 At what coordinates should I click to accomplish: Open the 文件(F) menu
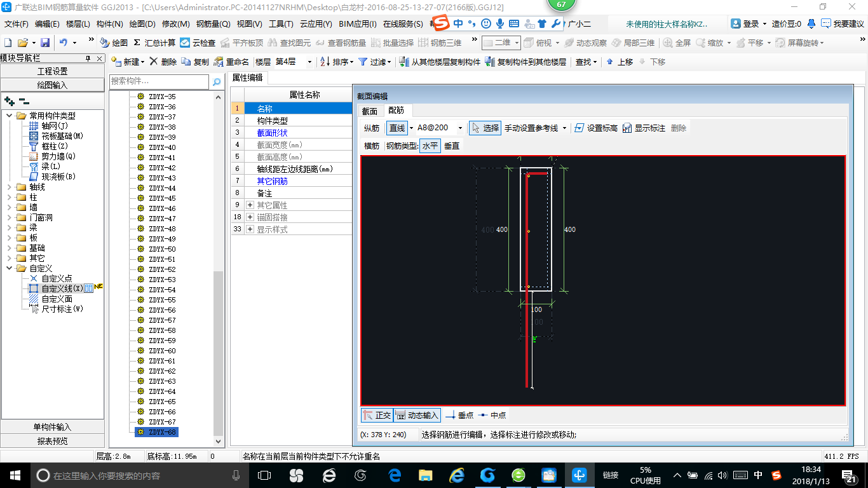point(17,24)
